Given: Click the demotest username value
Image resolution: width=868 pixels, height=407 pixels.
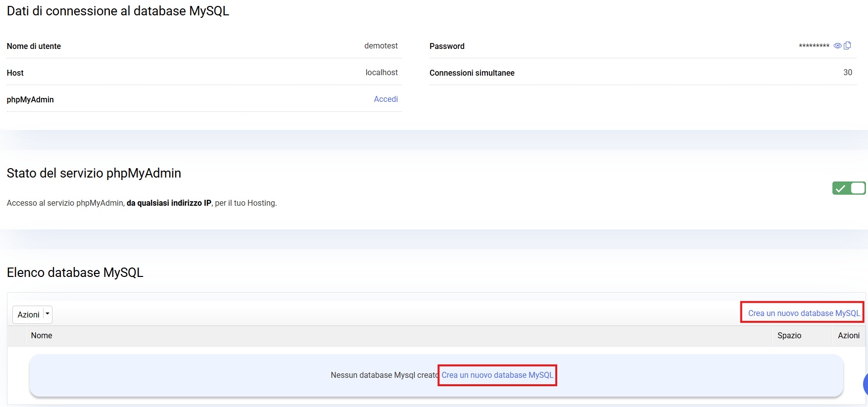Looking at the screenshot, I should [381, 45].
